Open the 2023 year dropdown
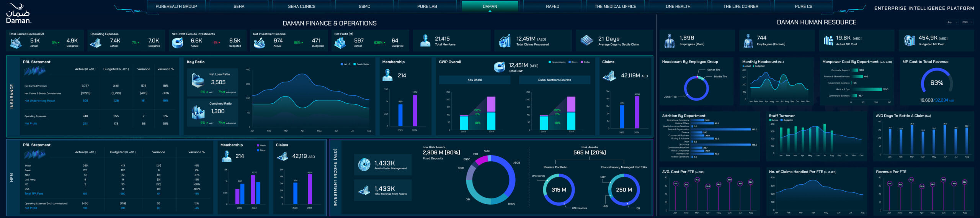Viewport: 980px width, 218px height. (x=967, y=22)
